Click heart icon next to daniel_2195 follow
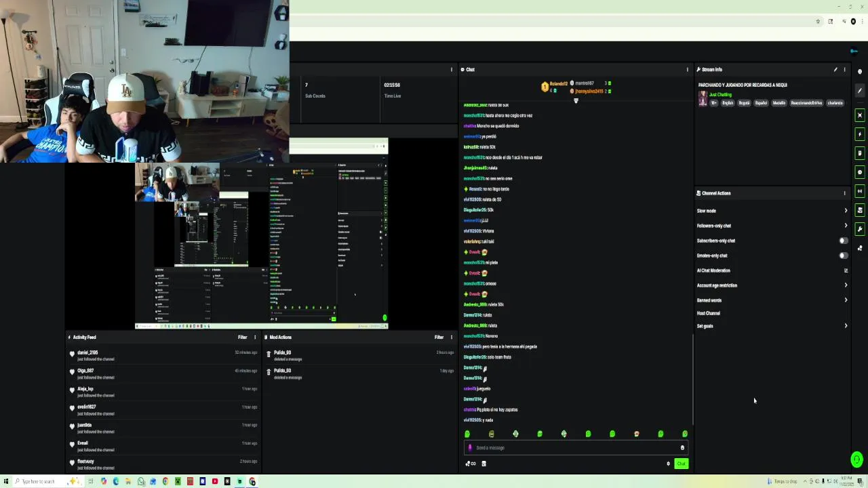Viewport: 868px width, 488px height. pos(72,354)
